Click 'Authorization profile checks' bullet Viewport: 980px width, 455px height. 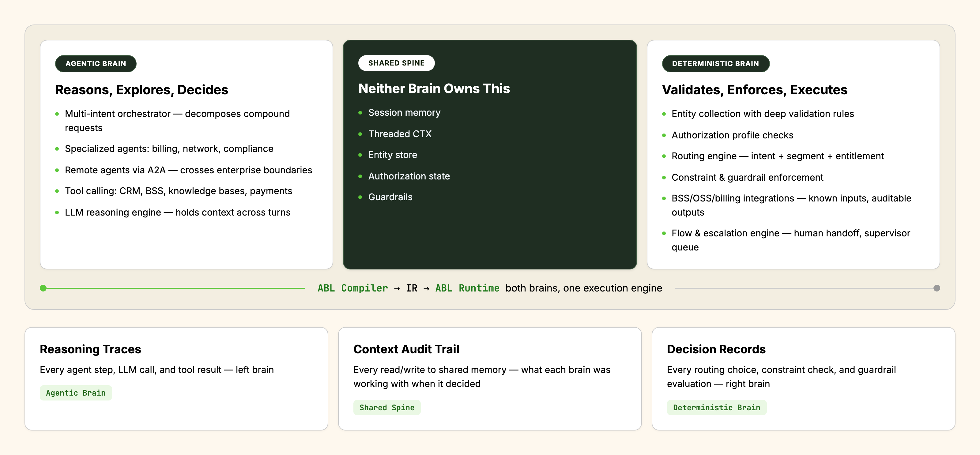[x=732, y=135]
